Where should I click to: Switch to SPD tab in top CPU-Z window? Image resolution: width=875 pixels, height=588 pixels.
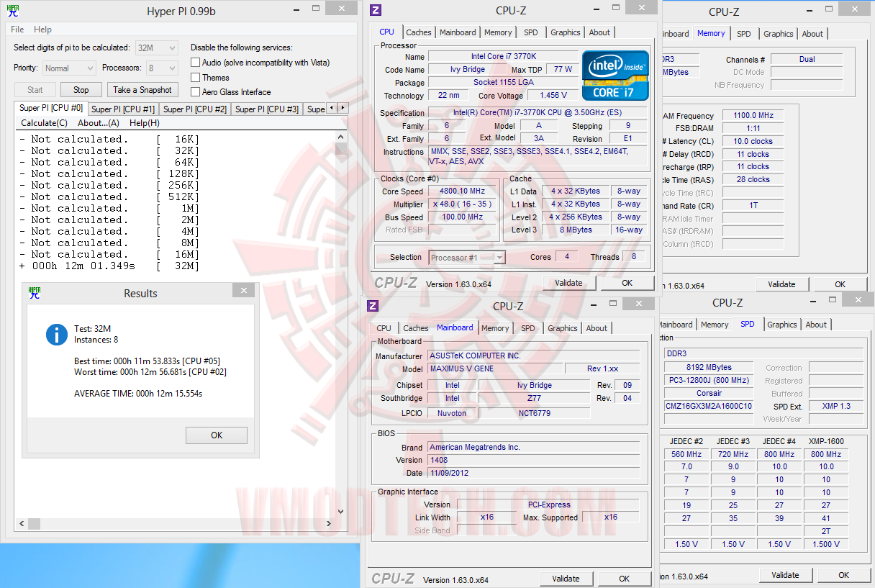pyautogui.click(x=530, y=32)
